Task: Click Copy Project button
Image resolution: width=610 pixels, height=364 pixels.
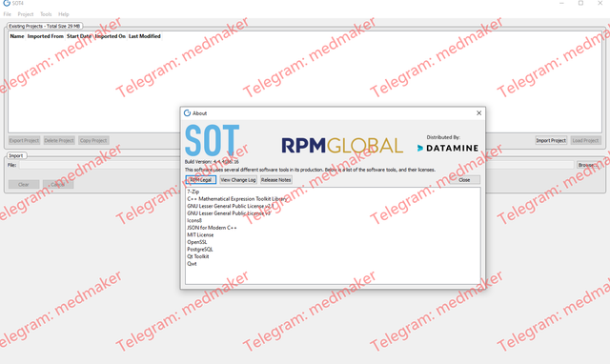Action: point(93,140)
